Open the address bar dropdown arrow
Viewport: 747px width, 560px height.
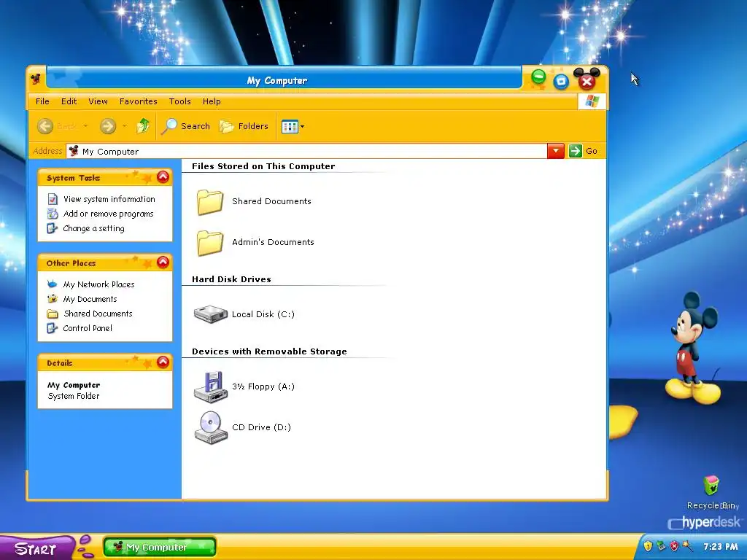point(555,151)
